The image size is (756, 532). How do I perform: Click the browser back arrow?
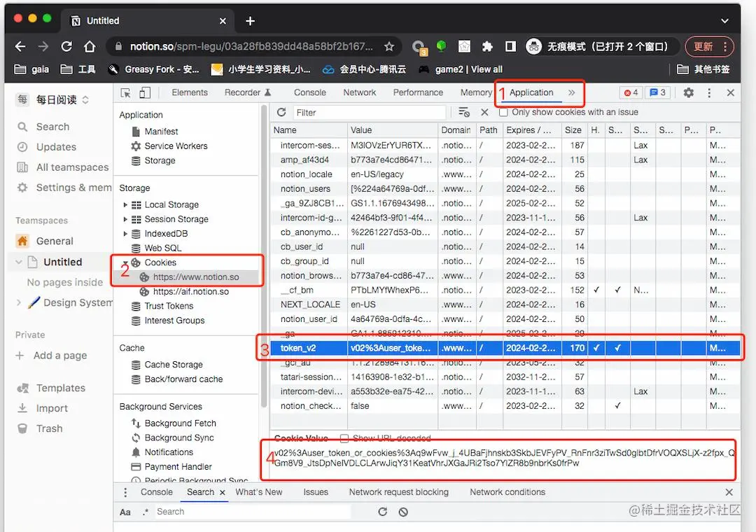[20, 46]
